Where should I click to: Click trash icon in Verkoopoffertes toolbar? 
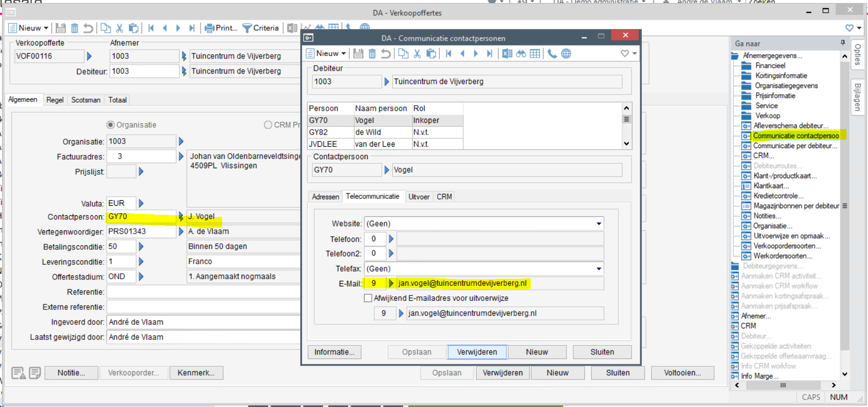[x=75, y=28]
